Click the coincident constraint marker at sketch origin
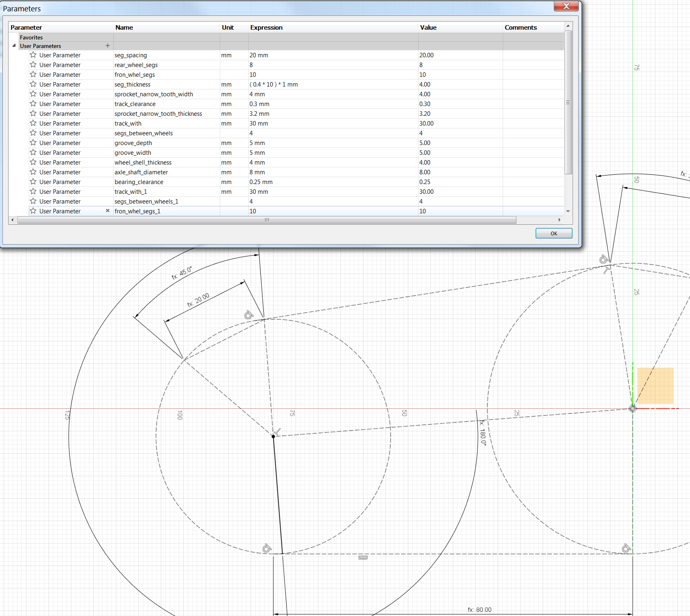Viewport: 690px width, 616px height. coord(632,408)
